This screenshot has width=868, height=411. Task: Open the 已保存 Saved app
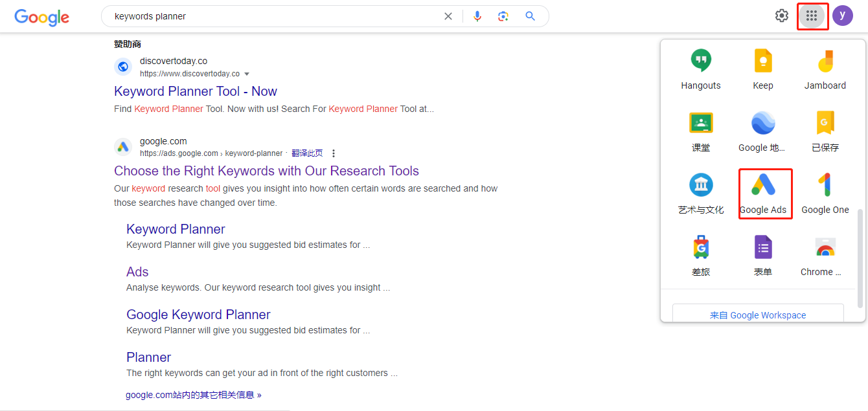click(x=825, y=131)
